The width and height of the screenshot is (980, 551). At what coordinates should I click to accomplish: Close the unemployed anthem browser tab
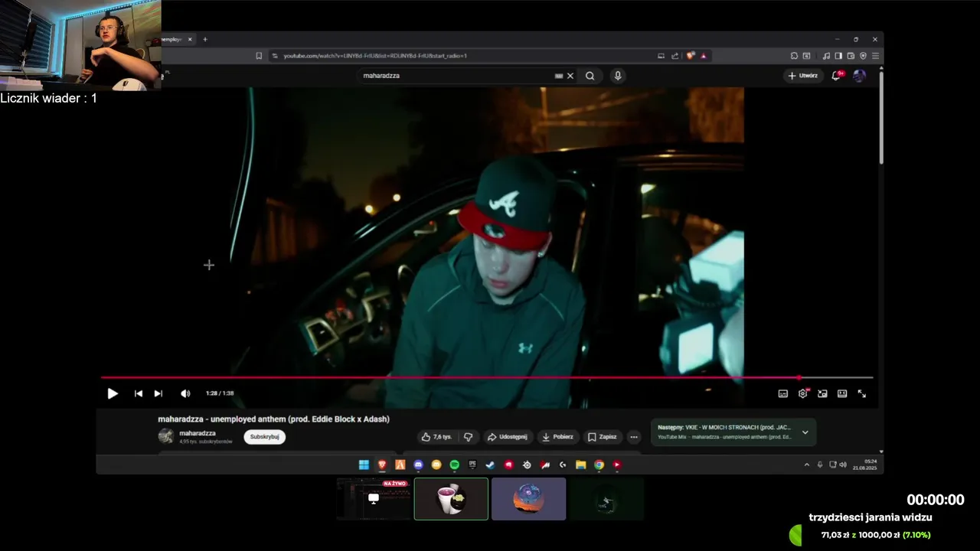[x=190, y=39]
